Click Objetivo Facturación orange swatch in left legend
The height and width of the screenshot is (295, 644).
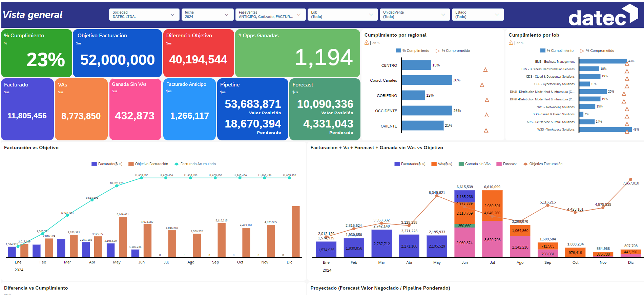coord(131,164)
